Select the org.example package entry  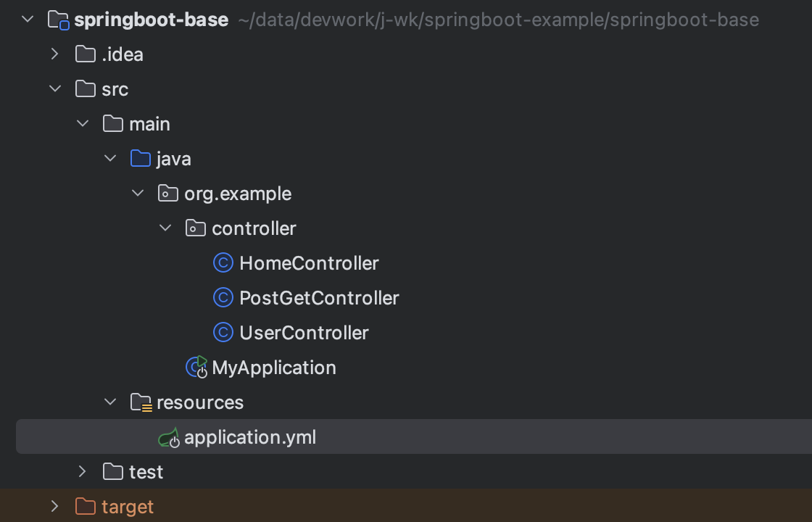(237, 194)
